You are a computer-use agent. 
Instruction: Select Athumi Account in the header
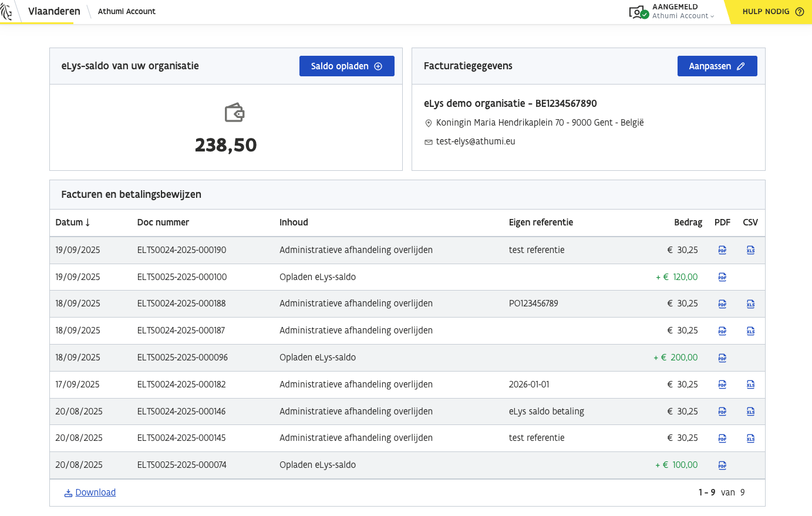126,12
